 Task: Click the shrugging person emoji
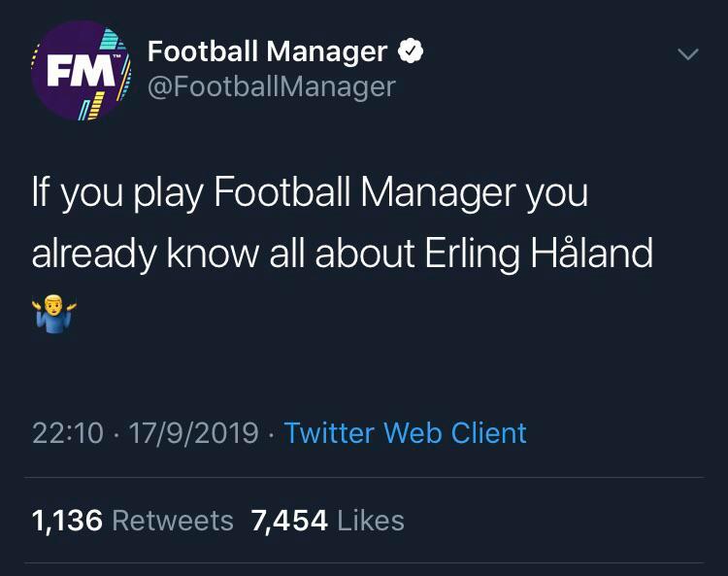tap(54, 313)
